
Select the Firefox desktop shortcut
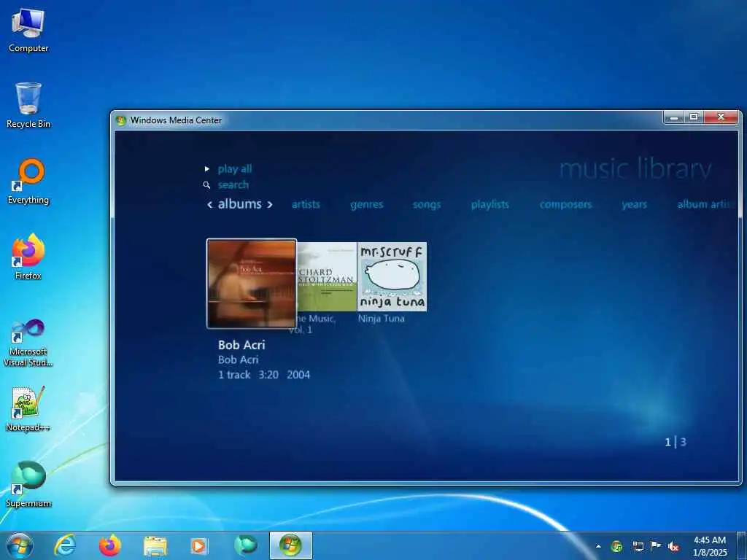pos(28,257)
